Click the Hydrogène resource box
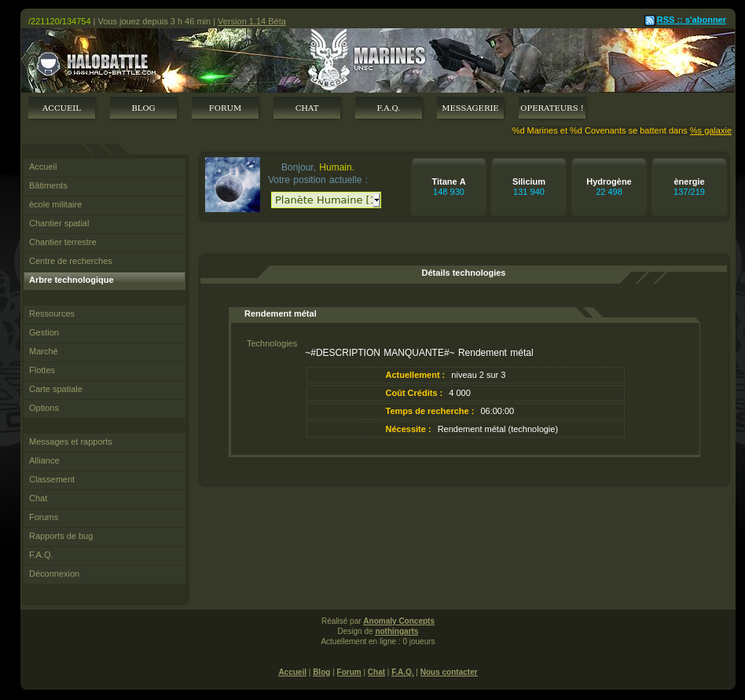Viewport: 745px width, 700px height. [608, 187]
